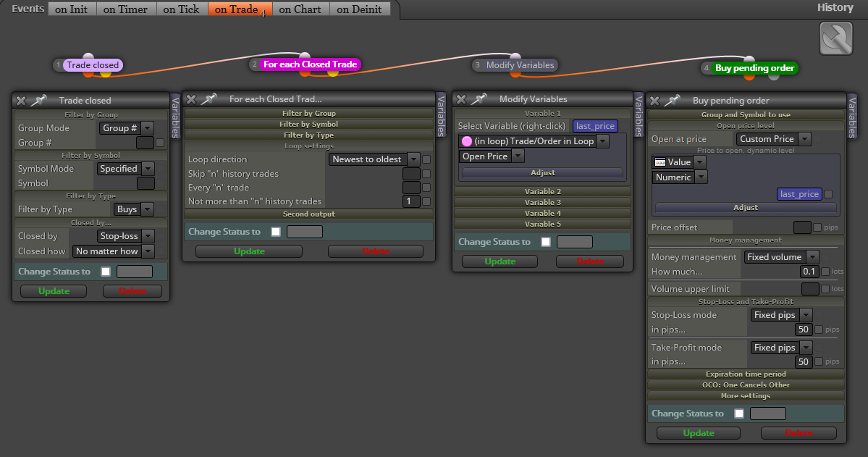Close the Buy pending order panel
This screenshot has height=457, width=868.
[654, 100]
